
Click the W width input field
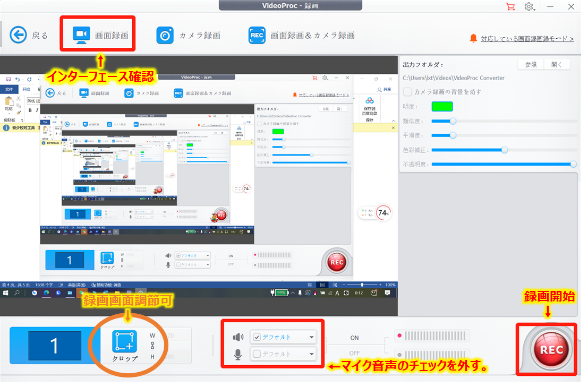(x=175, y=336)
